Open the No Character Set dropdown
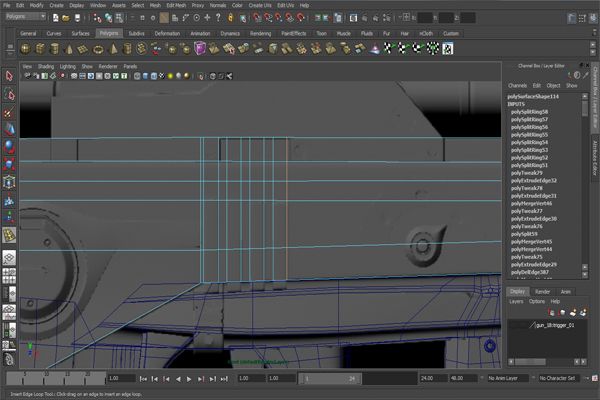Screen dimensions: 600x400 coord(559,378)
